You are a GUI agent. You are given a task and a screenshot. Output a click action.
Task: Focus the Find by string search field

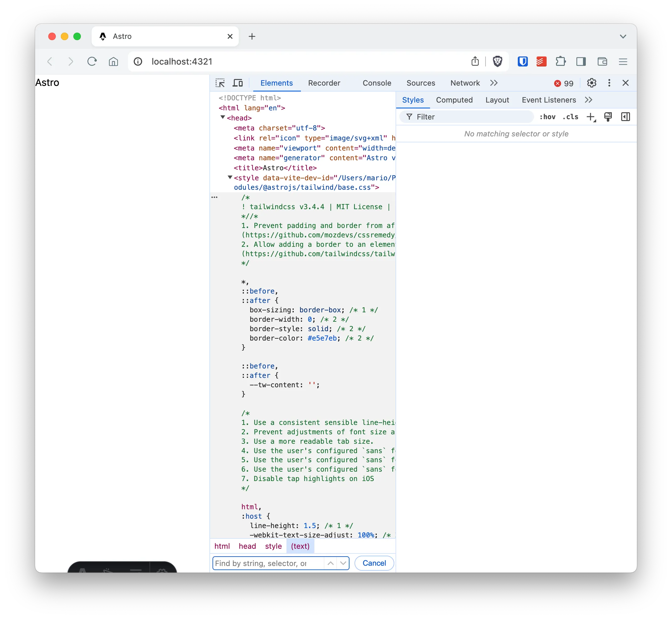point(269,563)
